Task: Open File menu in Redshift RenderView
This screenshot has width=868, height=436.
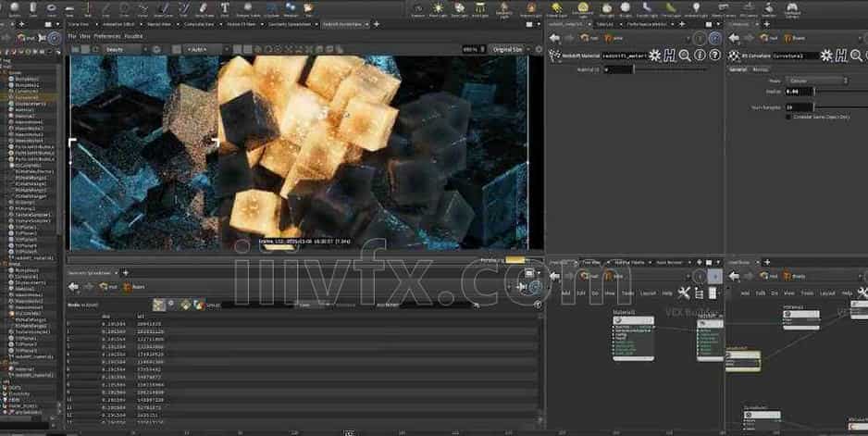Action: 71,36
